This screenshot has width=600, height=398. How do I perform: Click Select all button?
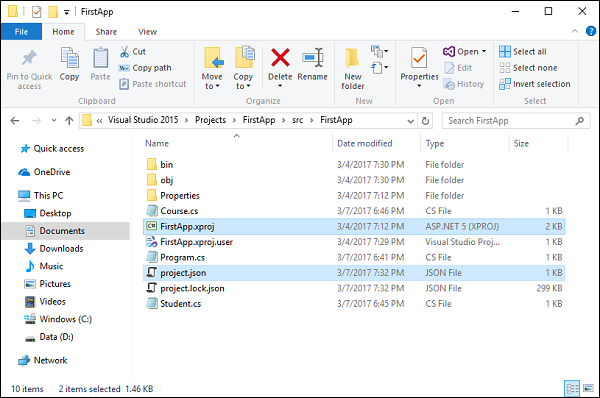(x=523, y=52)
